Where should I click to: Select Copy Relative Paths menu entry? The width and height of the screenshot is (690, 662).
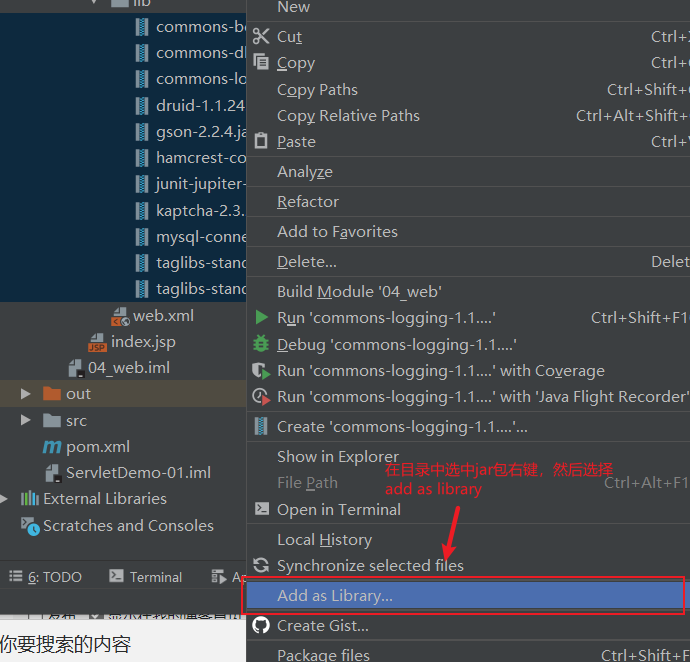[348, 116]
